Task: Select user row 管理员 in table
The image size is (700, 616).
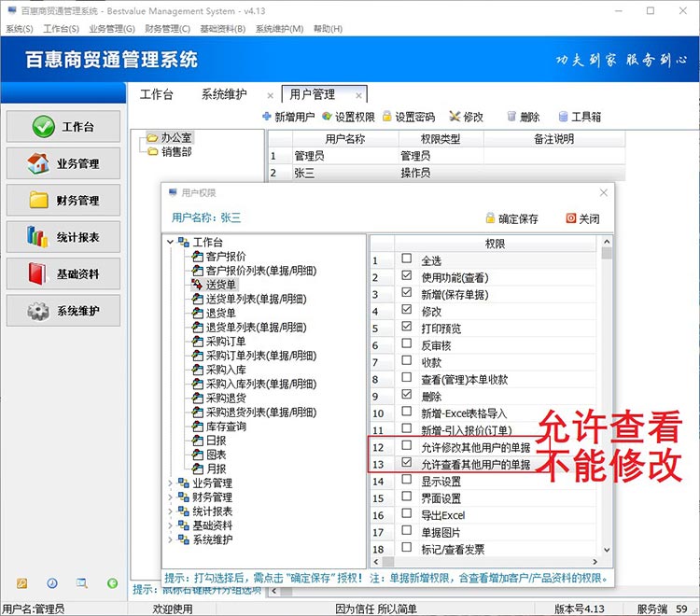Action: coord(446,156)
